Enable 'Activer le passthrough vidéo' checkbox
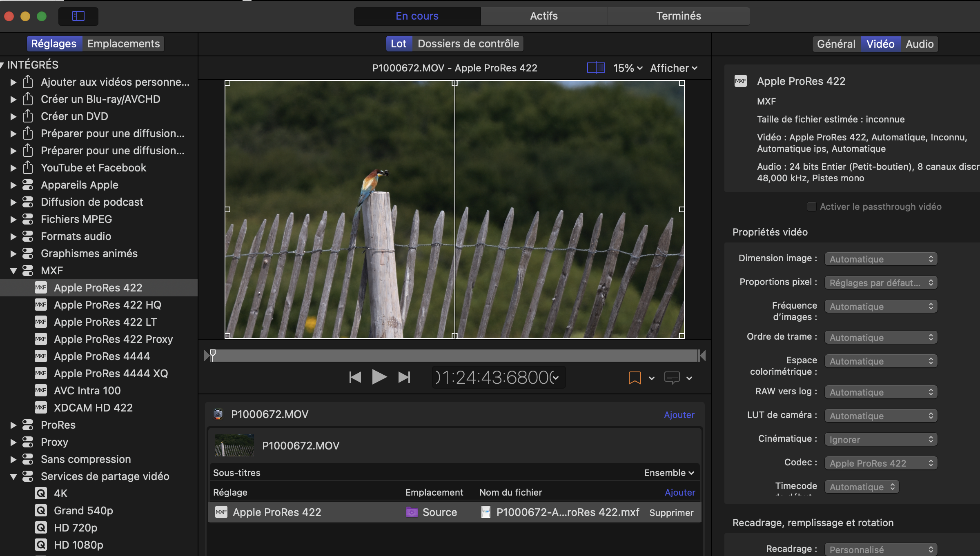 (x=811, y=207)
